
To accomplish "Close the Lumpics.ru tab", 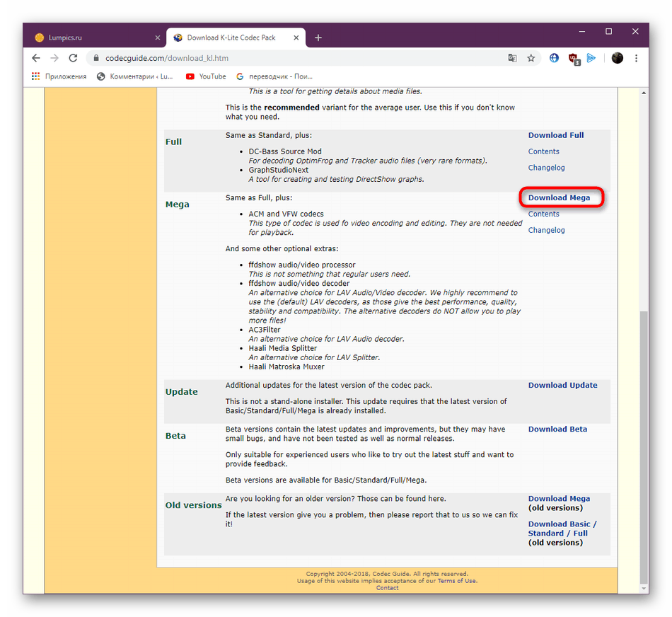I will click(x=157, y=38).
